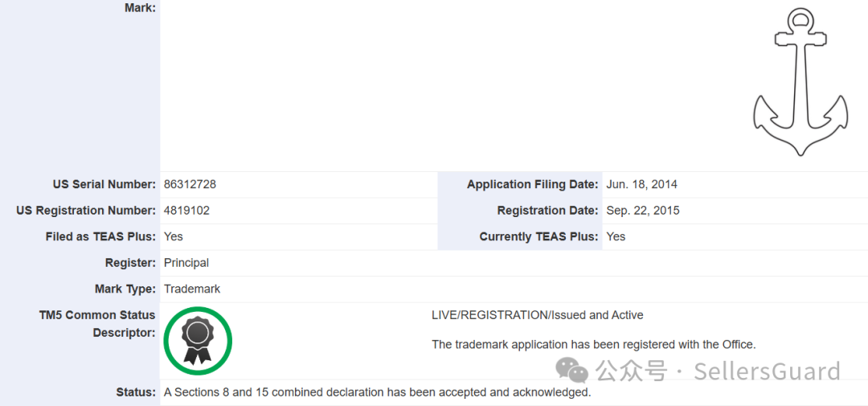868x406 pixels.
Task: Click the anchor trademark image
Action: click(800, 82)
